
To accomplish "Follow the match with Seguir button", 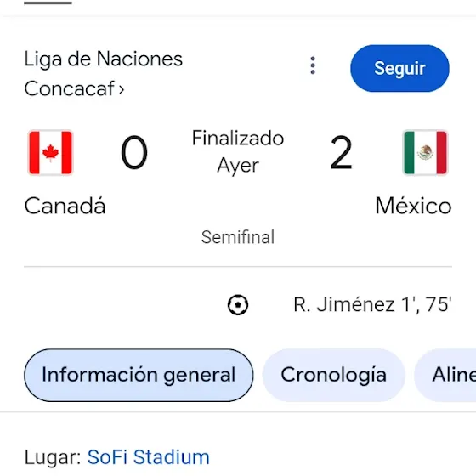I will pos(399,68).
